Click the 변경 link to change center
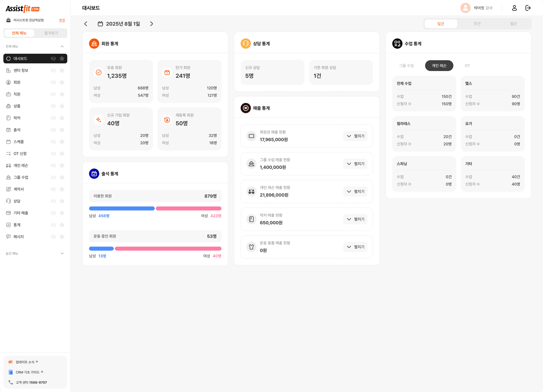This screenshot has height=392, width=543. pos(61,20)
